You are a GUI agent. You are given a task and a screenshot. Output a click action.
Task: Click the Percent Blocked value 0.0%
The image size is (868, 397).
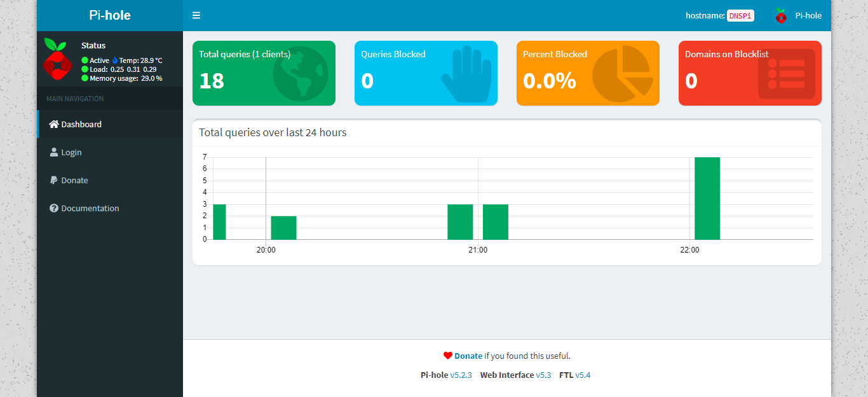tap(549, 81)
